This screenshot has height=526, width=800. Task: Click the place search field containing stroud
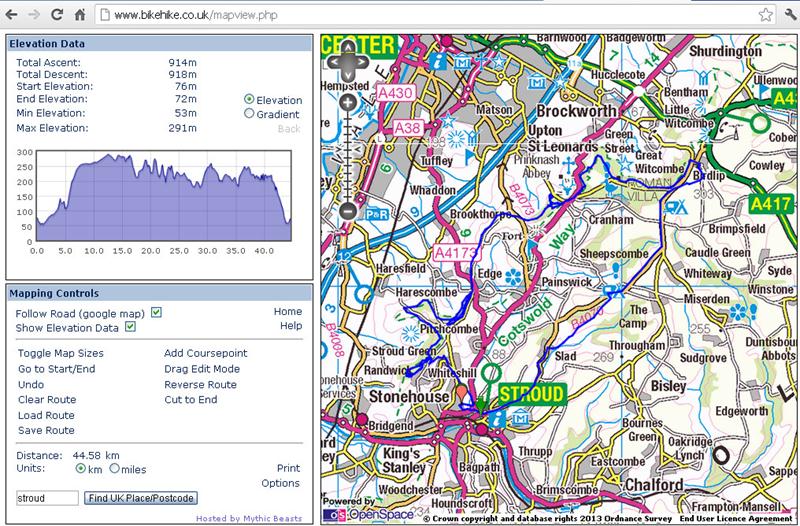47,498
